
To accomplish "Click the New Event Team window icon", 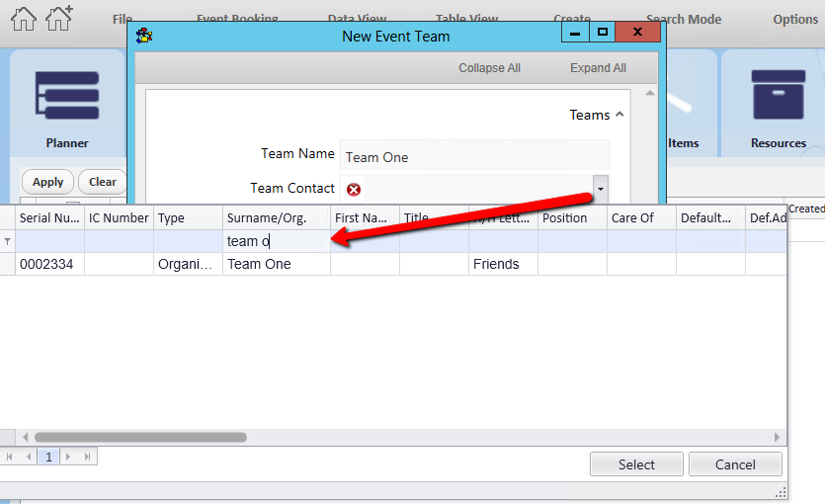I will point(145,36).
